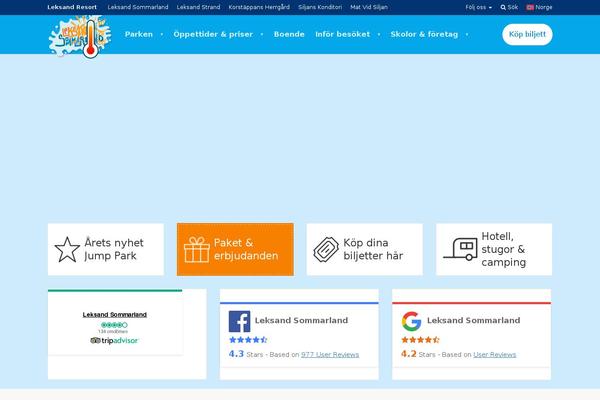Viewport: 600px width, 400px height.
Task: Click Leksand Sommarland title in Facebook card
Action: (x=301, y=320)
